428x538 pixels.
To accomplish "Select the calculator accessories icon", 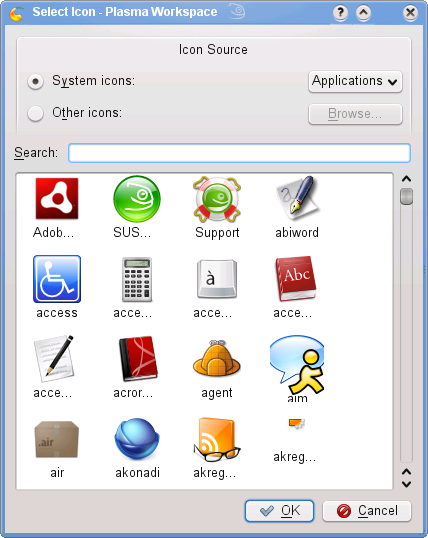I will click(x=137, y=279).
